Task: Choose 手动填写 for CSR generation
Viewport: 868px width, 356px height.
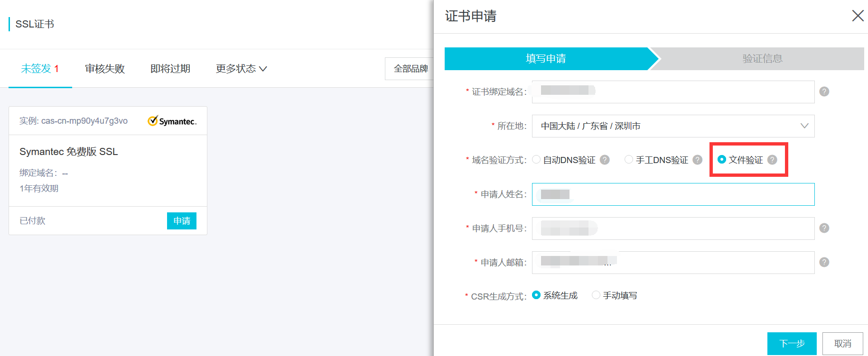Action: click(x=596, y=295)
